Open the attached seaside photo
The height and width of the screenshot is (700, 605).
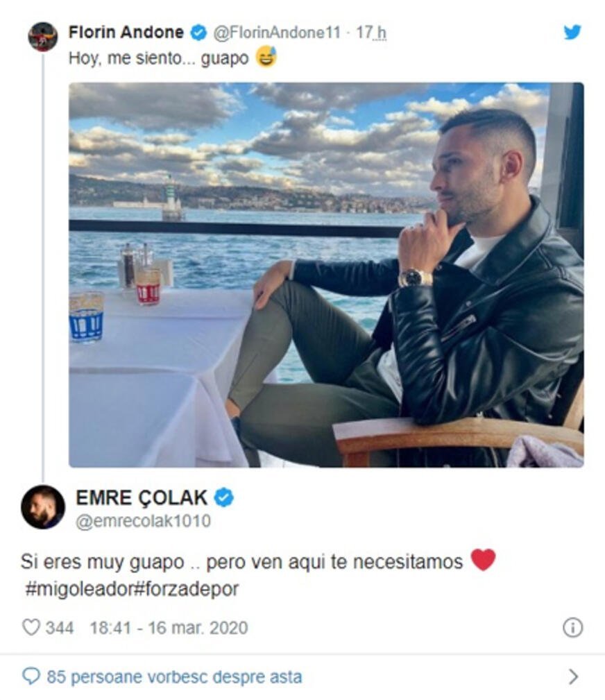[326, 275]
